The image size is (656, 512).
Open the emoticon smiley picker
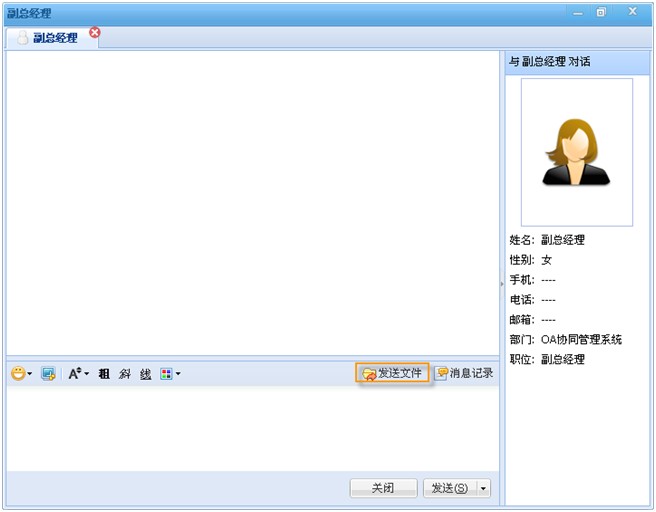pos(18,373)
